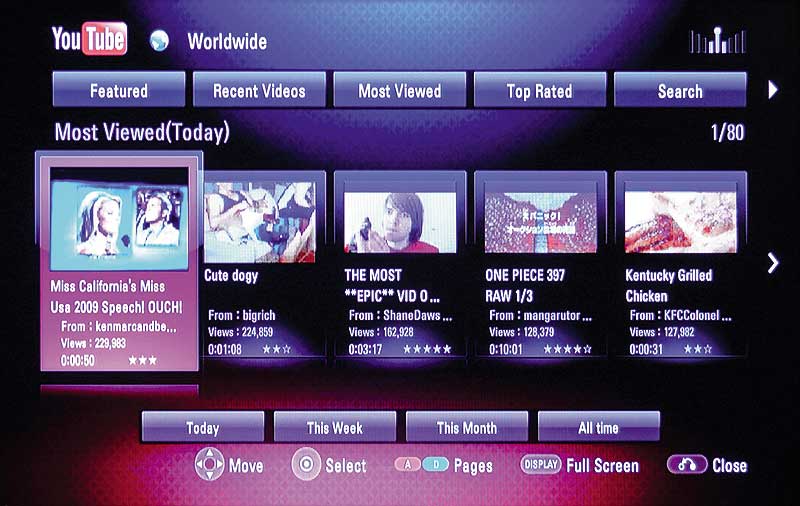Screen dimensions: 800x506
Task: Switch to the Recent Videos tab
Action: pos(259,90)
